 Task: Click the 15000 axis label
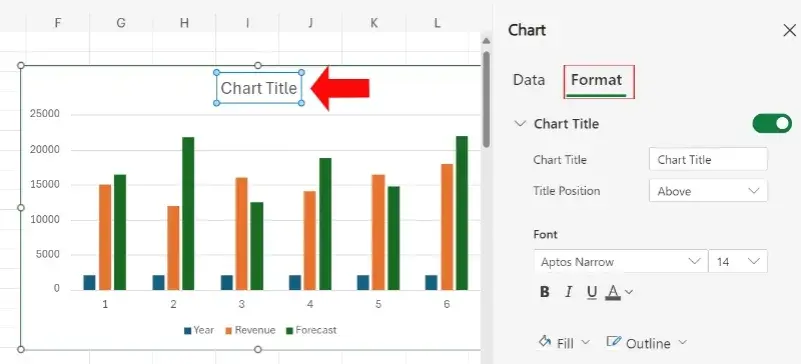(x=45, y=184)
